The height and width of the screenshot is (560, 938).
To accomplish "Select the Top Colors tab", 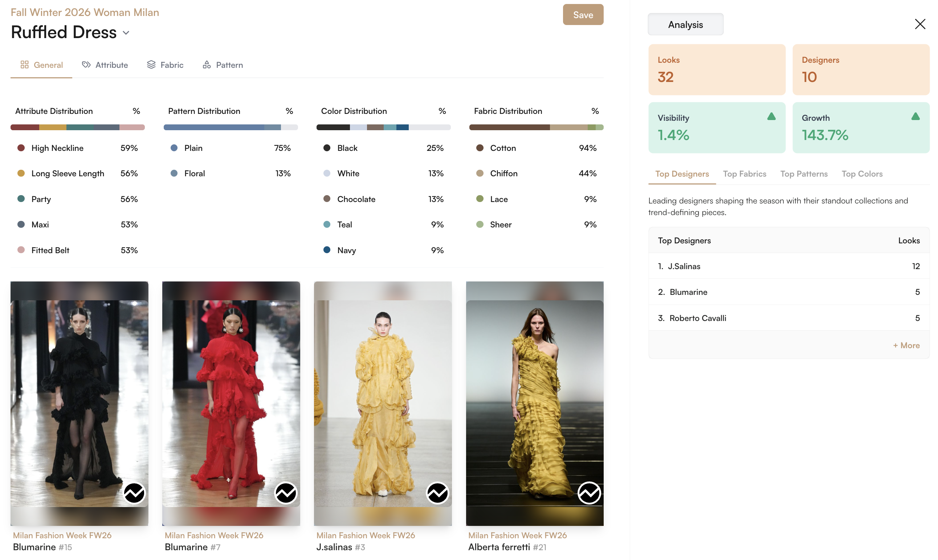I will click(862, 174).
